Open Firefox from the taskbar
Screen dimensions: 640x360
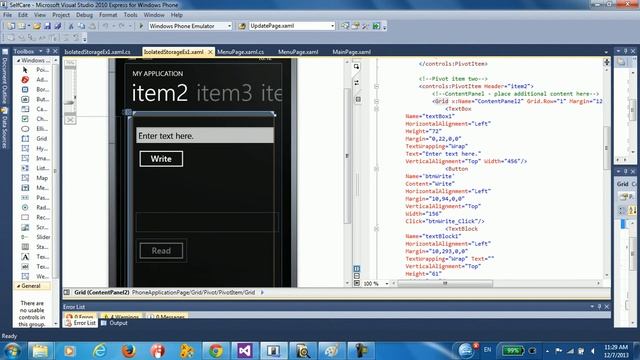[128, 351]
